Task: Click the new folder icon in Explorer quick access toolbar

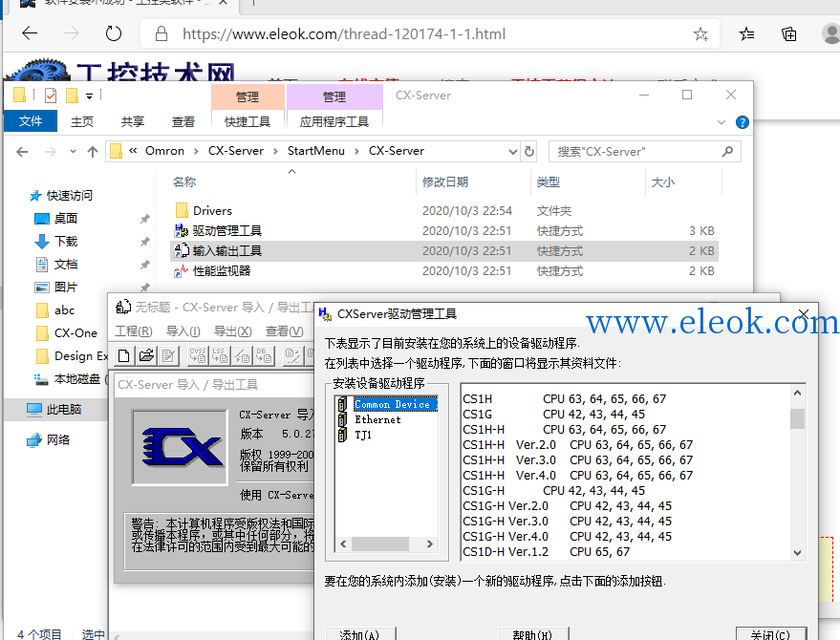Action: (72, 96)
